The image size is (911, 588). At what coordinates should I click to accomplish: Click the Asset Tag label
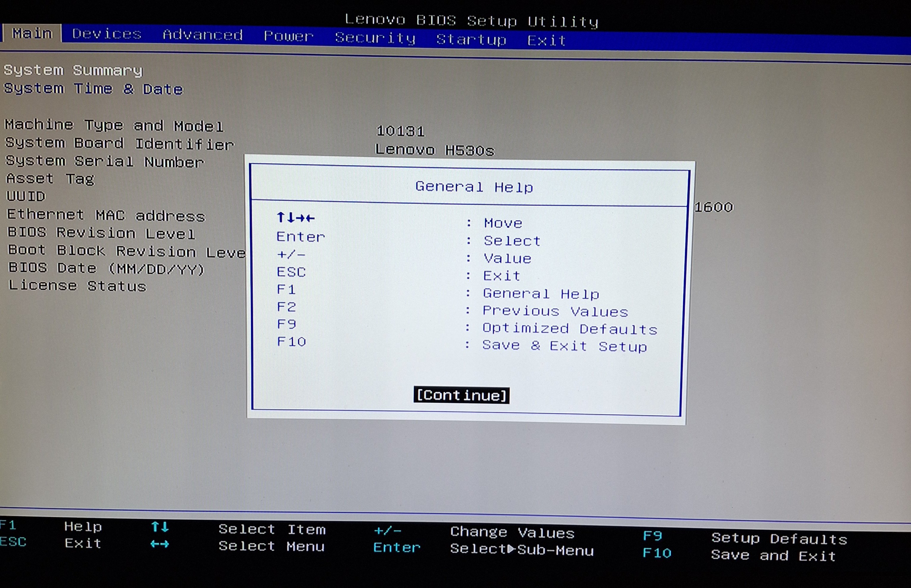(x=50, y=179)
